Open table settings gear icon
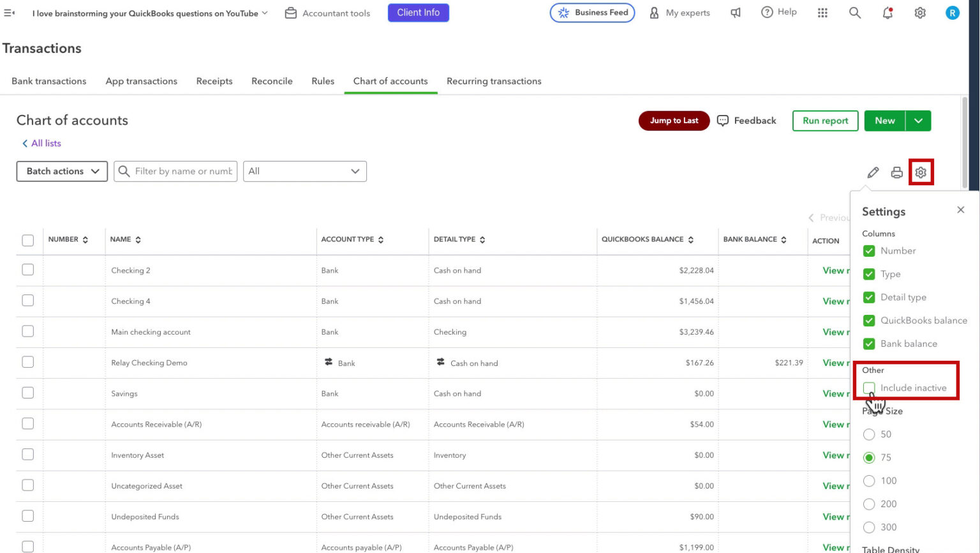980x553 pixels. coord(921,172)
